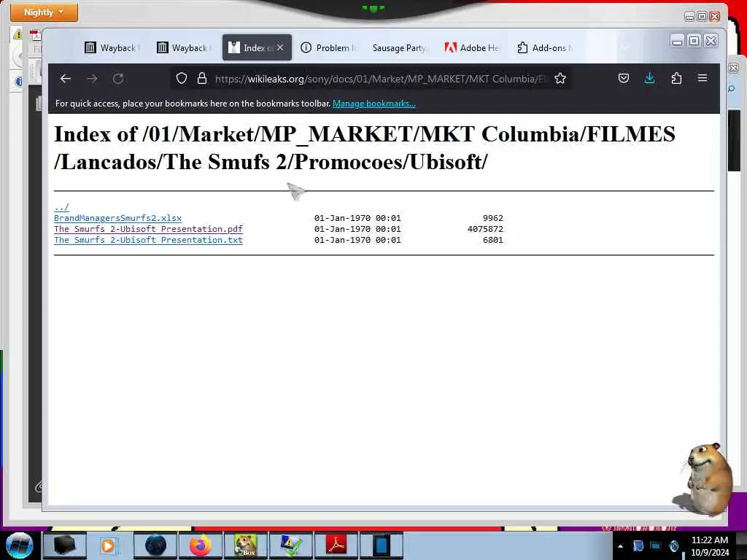This screenshot has width=747, height=560.
Task: Open the Nightly menu dropdown button
Action: coord(44,12)
